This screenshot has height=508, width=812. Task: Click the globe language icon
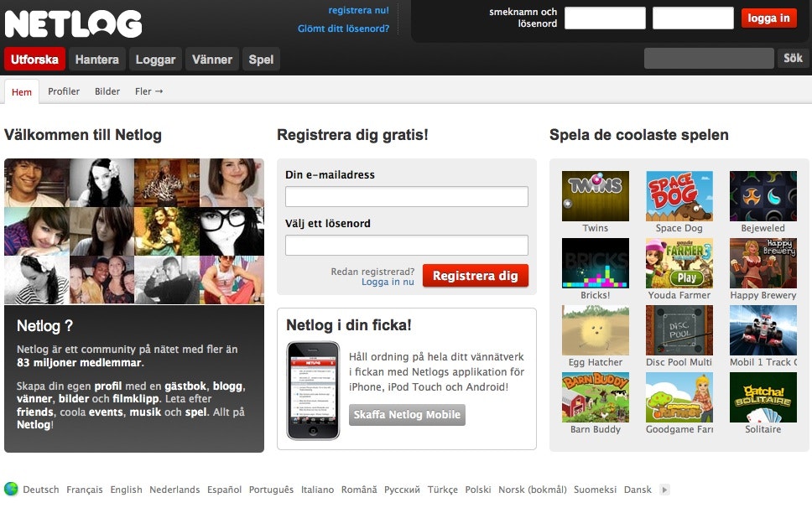tap(11, 489)
